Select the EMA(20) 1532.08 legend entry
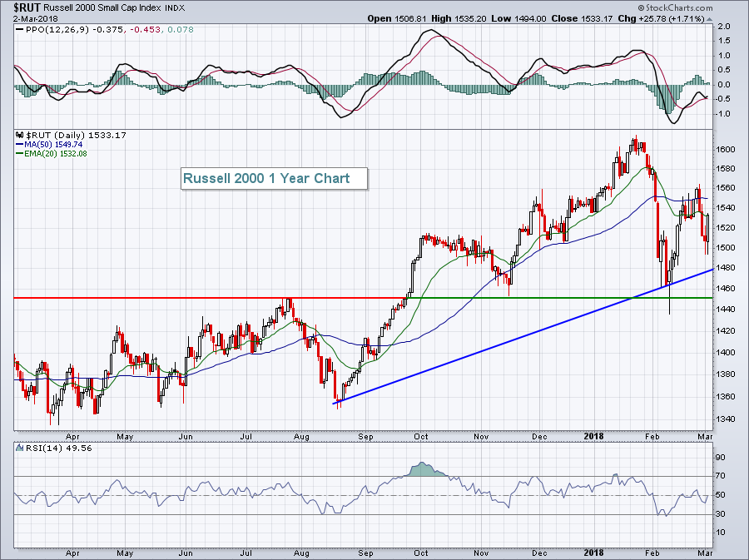 tap(55, 153)
